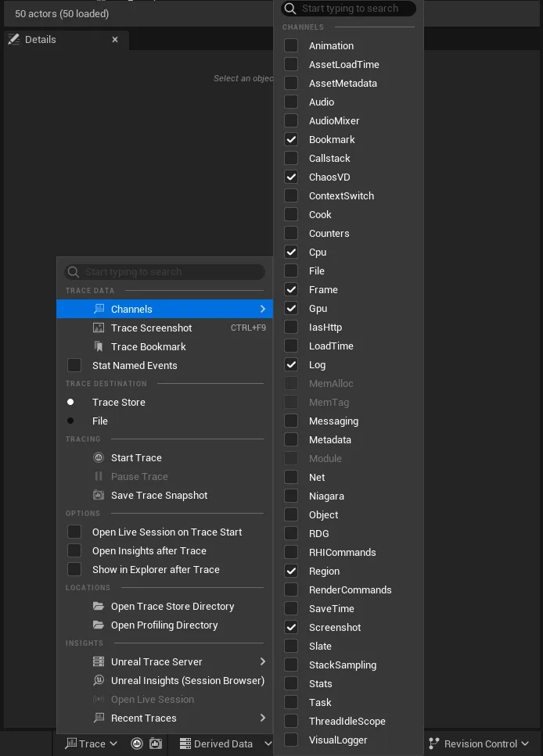The width and height of the screenshot is (543, 756).
Task: Expand the Unreal Trace Server submenu arrow
Action: [263, 661]
